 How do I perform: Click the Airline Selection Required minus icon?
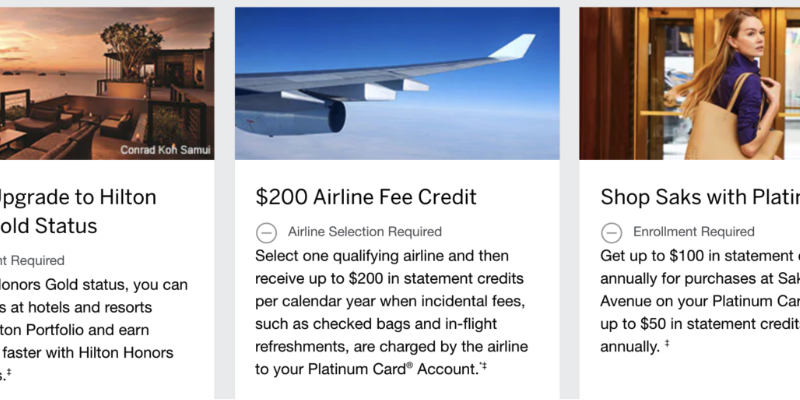click(266, 233)
